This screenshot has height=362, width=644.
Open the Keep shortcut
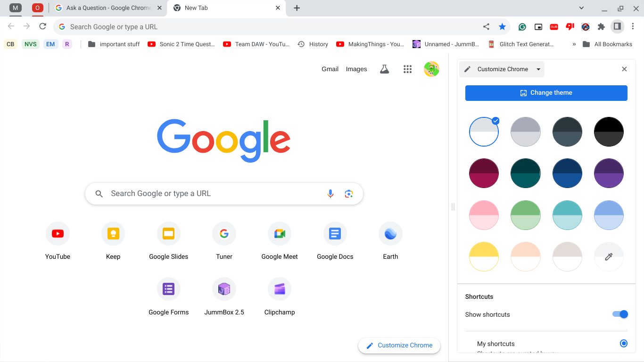[113, 241]
